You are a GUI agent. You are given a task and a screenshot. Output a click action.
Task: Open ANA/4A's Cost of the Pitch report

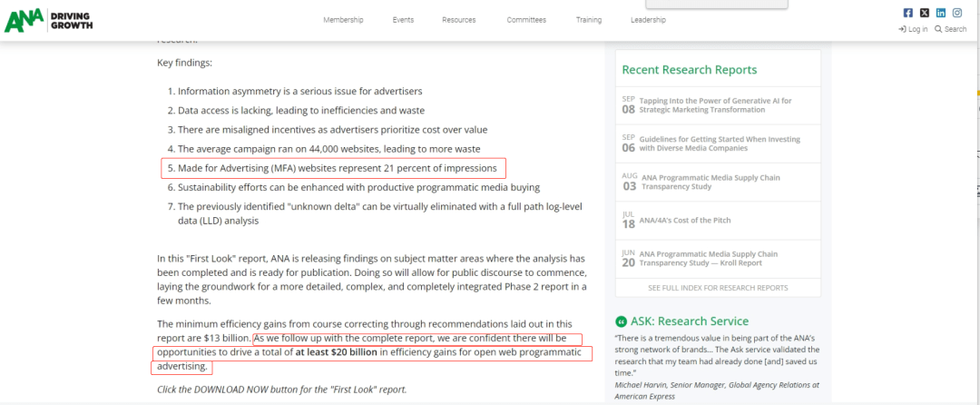685,220
